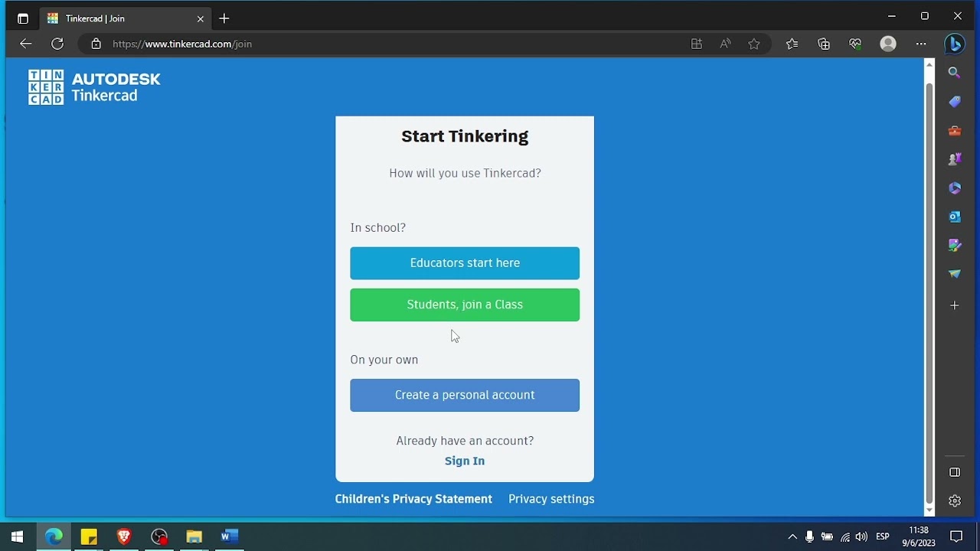Add a sidebar app with plus icon

955,305
